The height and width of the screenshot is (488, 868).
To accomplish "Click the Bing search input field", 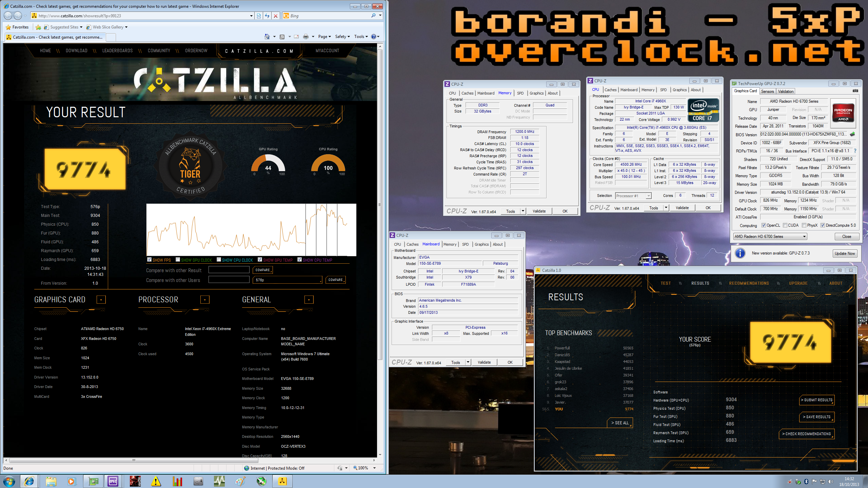I will coord(329,16).
